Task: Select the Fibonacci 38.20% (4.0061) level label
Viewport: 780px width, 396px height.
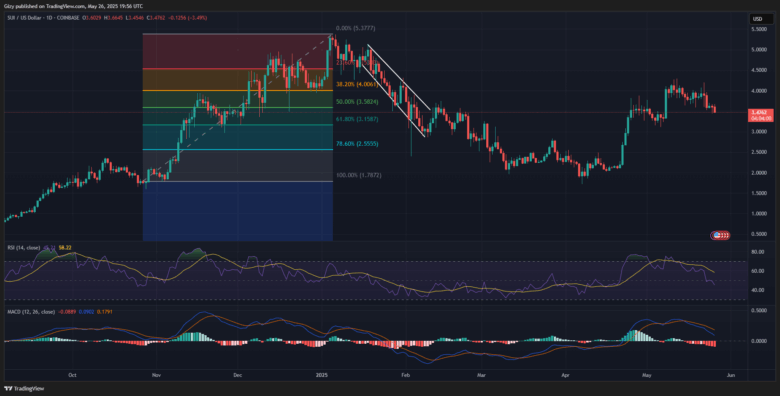Action: point(356,85)
